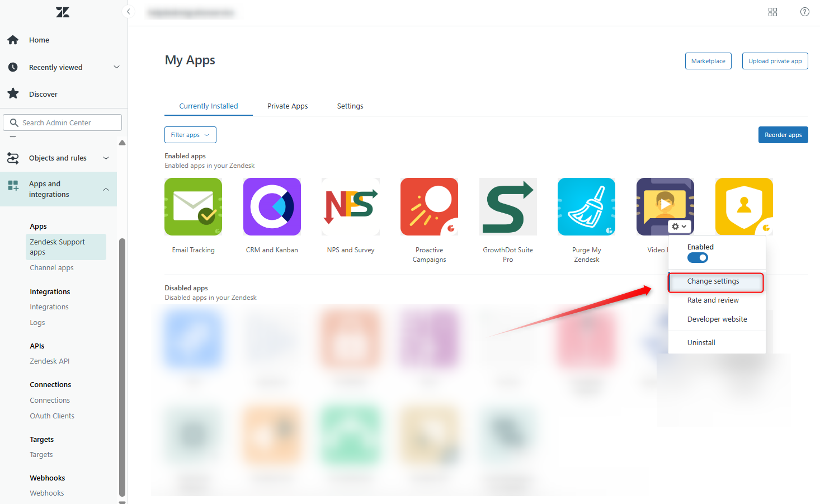Open the OAuth Clients link

52,416
